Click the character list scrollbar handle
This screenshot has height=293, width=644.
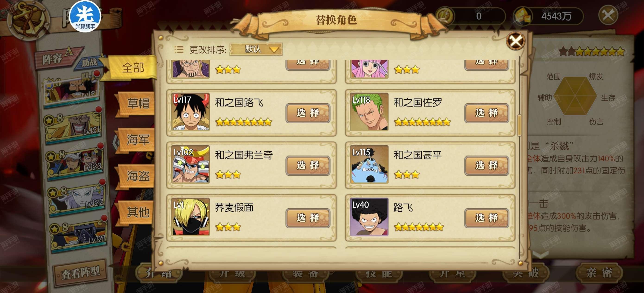519,126
